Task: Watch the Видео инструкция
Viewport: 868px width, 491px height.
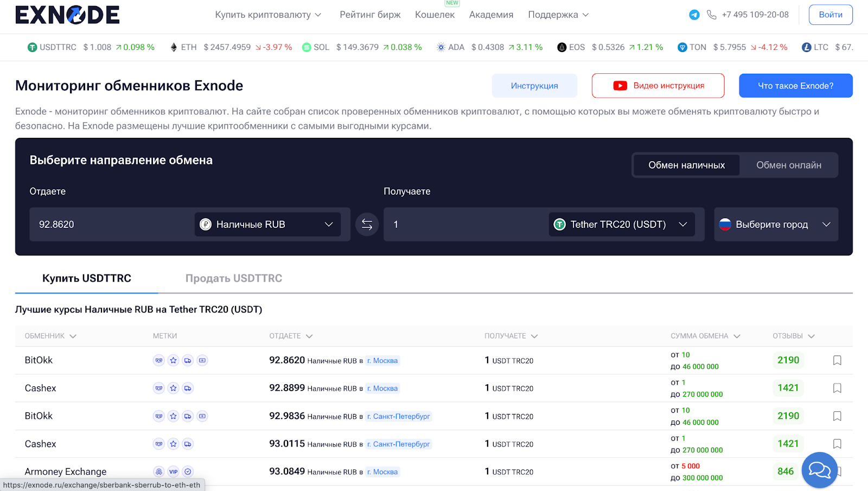Action: tap(658, 86)
